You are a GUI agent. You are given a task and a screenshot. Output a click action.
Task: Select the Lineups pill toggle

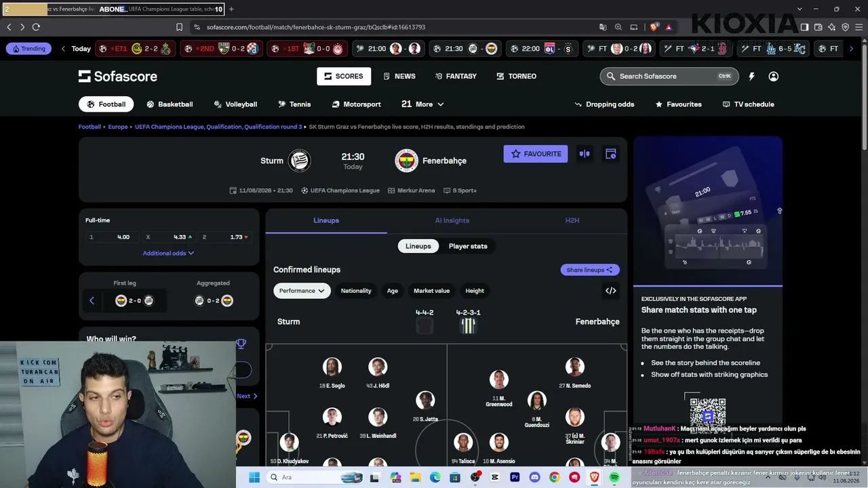(x=418, y=246)
